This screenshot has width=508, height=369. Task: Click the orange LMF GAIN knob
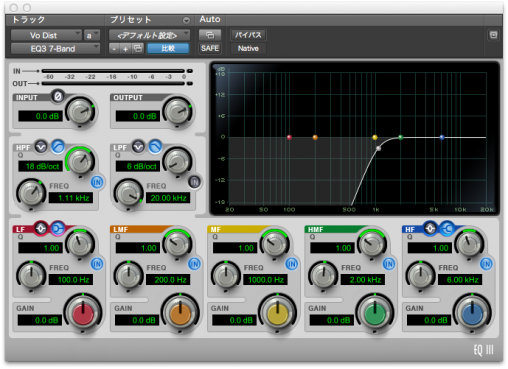[x=180, y=313]
